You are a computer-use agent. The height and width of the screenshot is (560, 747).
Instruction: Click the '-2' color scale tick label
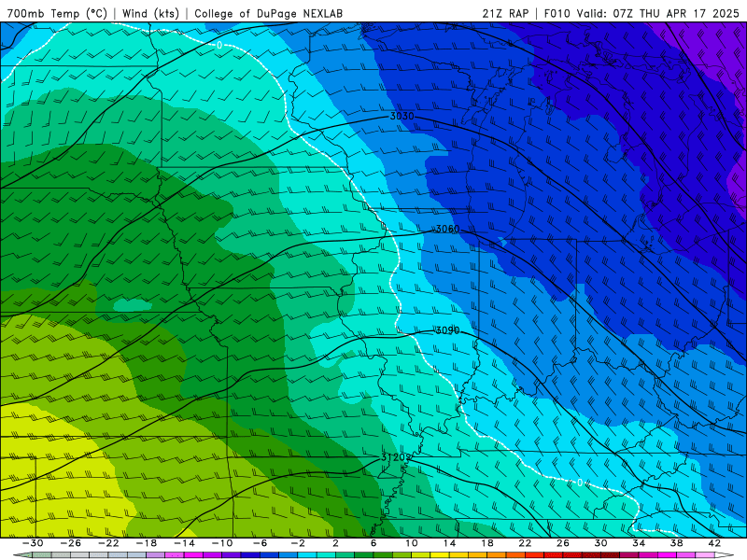pyautogui.click(x=298, y=543)
